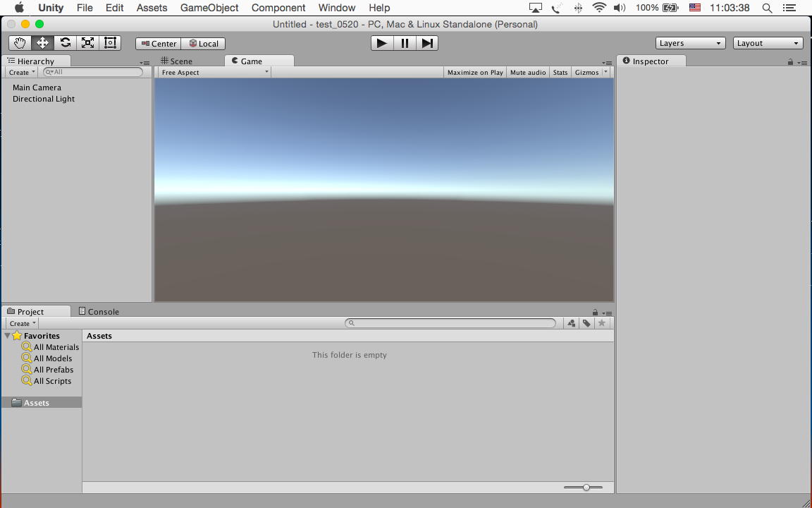
Task: Select Main Camera in Hierarchy
Action: click(x=37, y=87)
